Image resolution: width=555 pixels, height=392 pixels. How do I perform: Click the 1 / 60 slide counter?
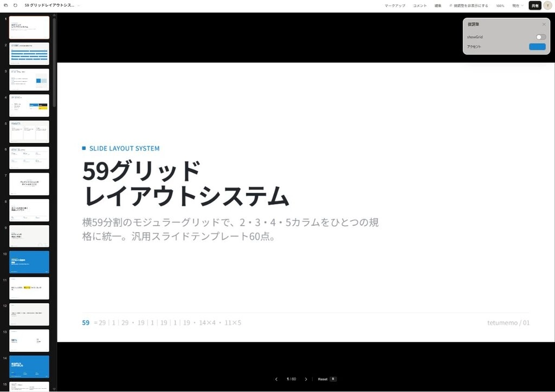[291, 379]
